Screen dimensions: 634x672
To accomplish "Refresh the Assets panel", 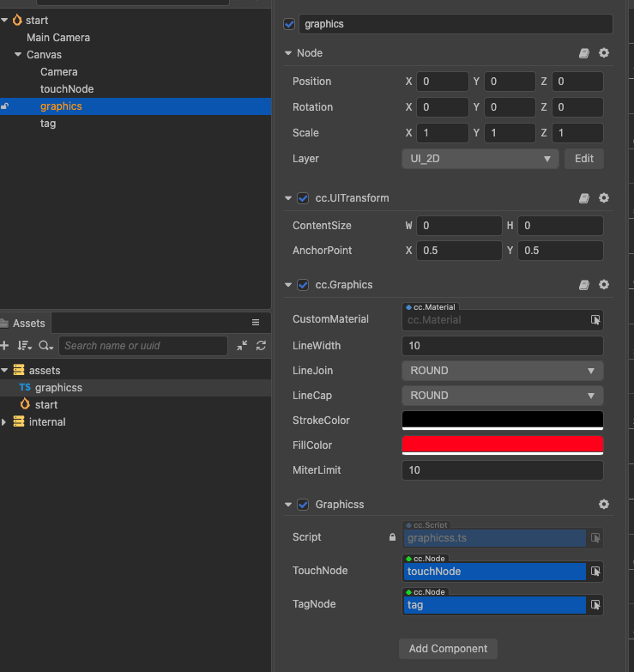I will coord(261,346).
